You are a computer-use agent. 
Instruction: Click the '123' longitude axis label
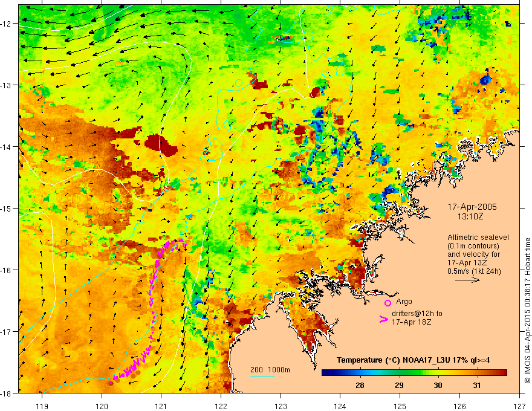pyautogui.click(x=281, y=407)
